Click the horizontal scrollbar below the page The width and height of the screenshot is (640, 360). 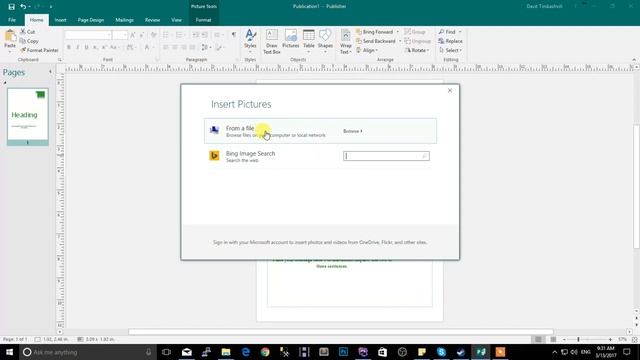341,332
